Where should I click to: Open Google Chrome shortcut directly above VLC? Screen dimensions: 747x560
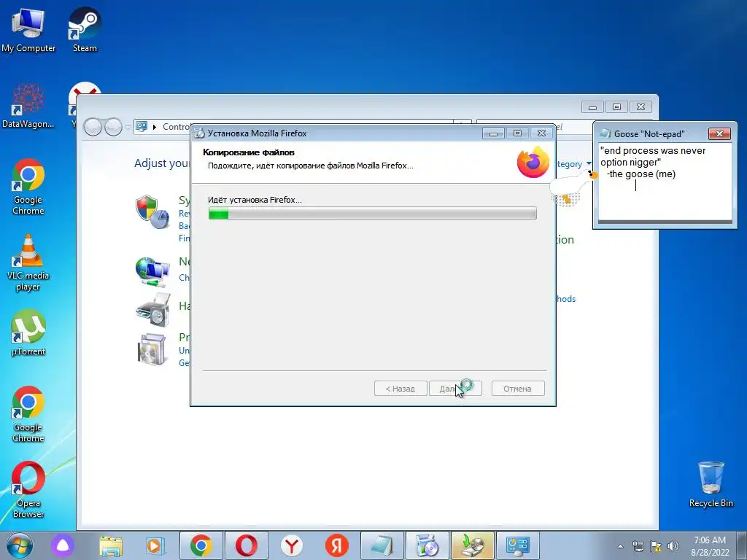tap(28, 187)
